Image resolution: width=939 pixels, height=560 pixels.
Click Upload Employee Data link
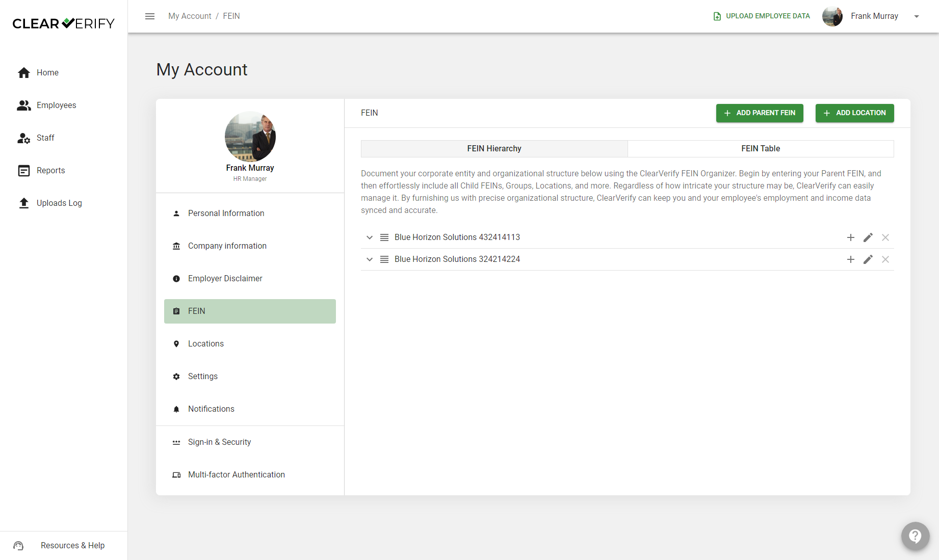click(x=762, y=16)
